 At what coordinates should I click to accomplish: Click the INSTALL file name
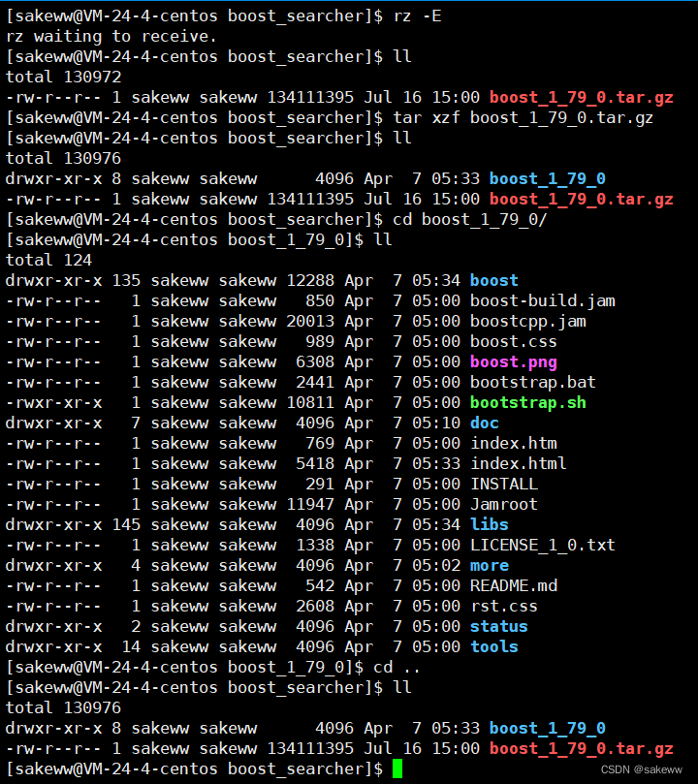click(503, 484)
